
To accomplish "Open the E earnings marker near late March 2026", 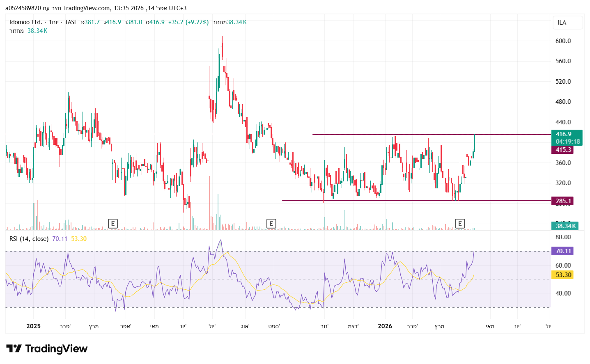I will (460, 224).
